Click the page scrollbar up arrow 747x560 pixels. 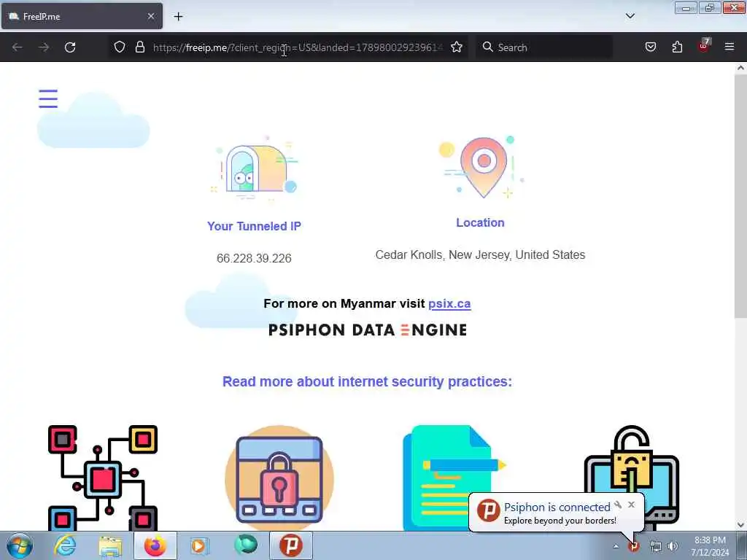tap(740, 68)
